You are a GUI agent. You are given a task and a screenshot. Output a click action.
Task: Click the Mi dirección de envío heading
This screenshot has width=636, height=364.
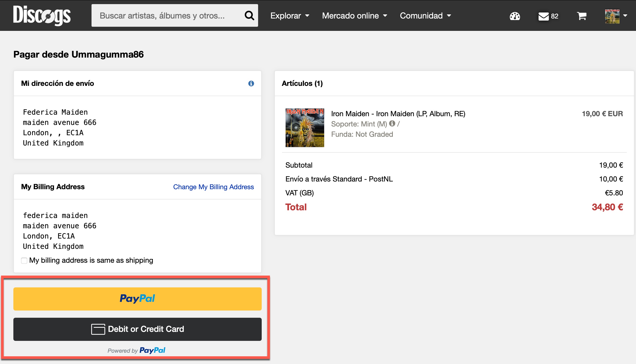[57, 84]
